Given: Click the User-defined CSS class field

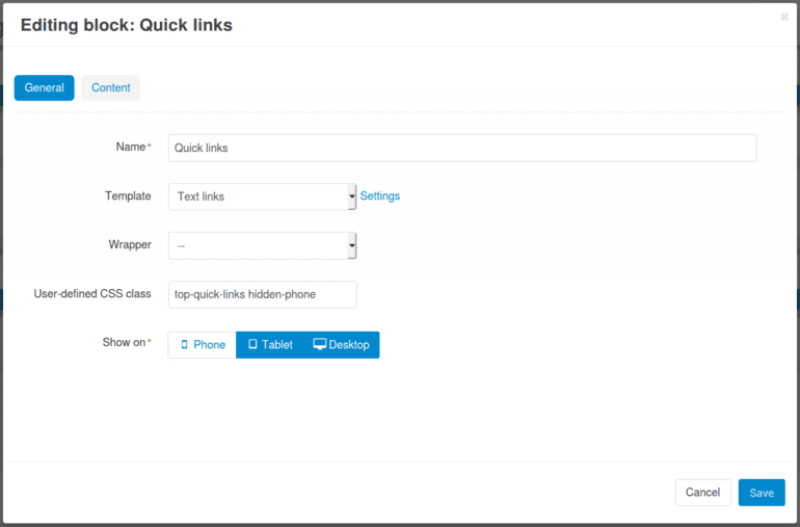Looking at the screenshot, I should (262, 294).
